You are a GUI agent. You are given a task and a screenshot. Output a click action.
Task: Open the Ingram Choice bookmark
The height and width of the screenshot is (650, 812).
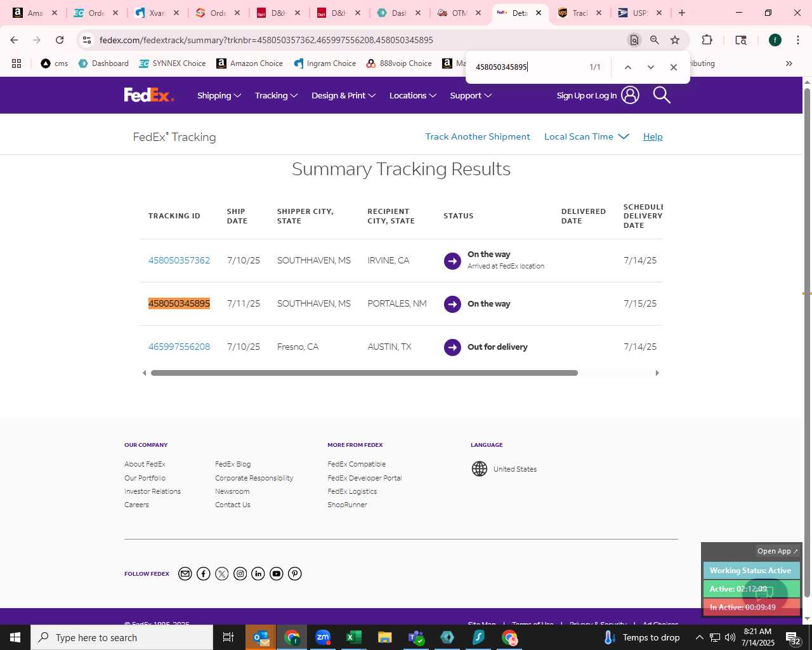[325, 63]
